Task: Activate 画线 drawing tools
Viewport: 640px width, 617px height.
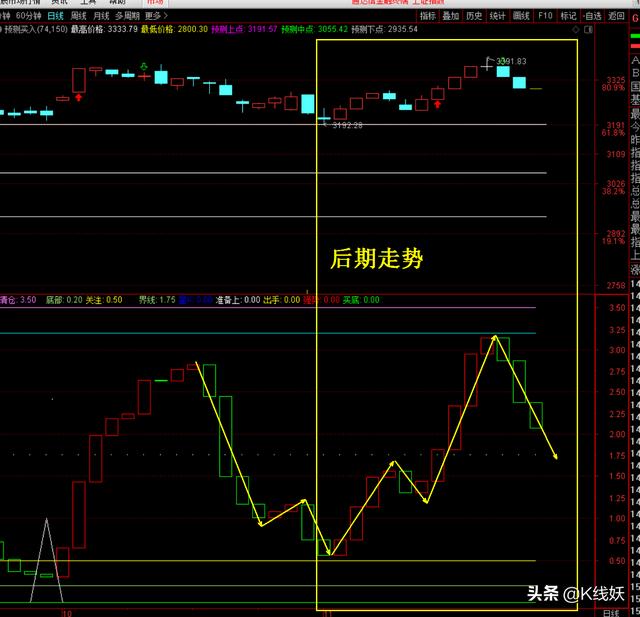Action: (x=521, y=16)
